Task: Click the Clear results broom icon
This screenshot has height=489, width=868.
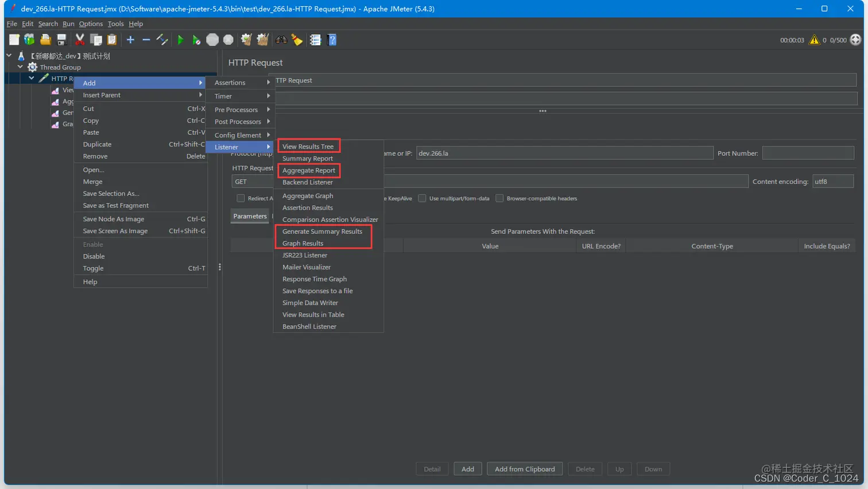Action: tap(246, 40)
